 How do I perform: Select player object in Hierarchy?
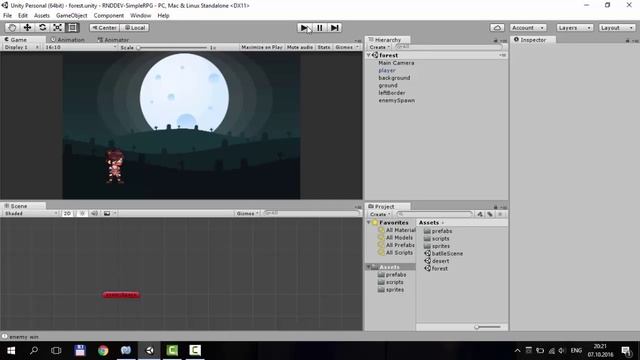[x=387, y=70]
